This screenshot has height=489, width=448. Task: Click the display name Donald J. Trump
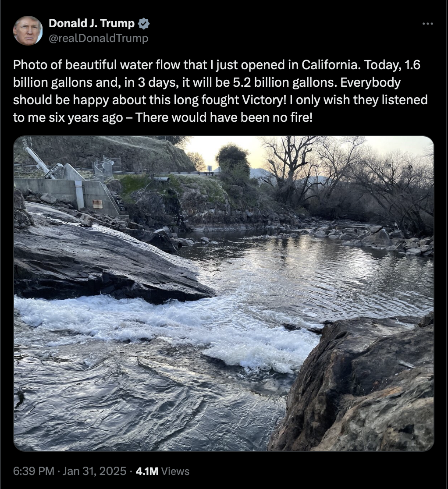pos(92,23)
